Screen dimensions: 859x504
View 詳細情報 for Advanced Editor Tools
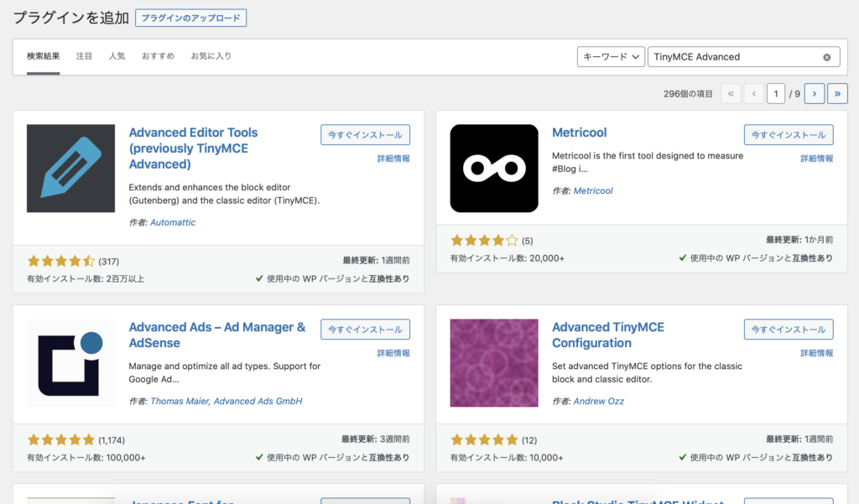pos(393,158)
